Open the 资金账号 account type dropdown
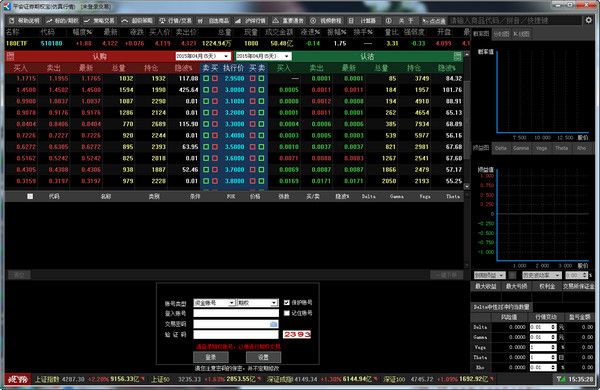Screen dimensions: 600x390 214,303
